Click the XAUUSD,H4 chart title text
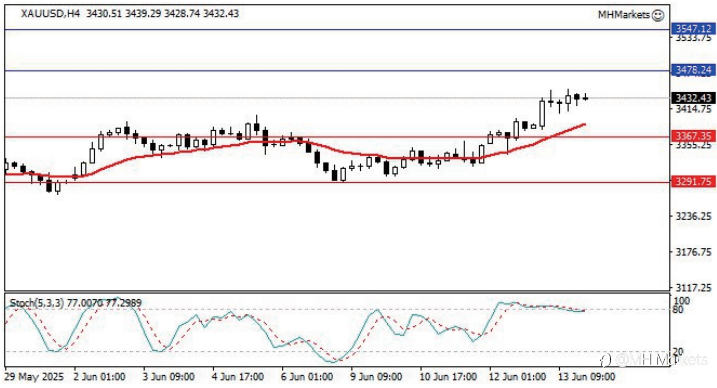 [50, 14]
